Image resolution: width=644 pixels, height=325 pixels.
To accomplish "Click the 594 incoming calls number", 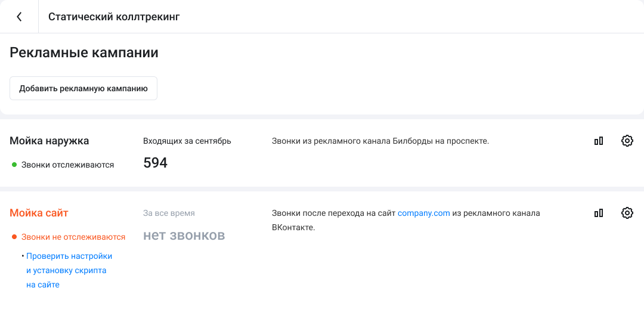I will (155, 163).
